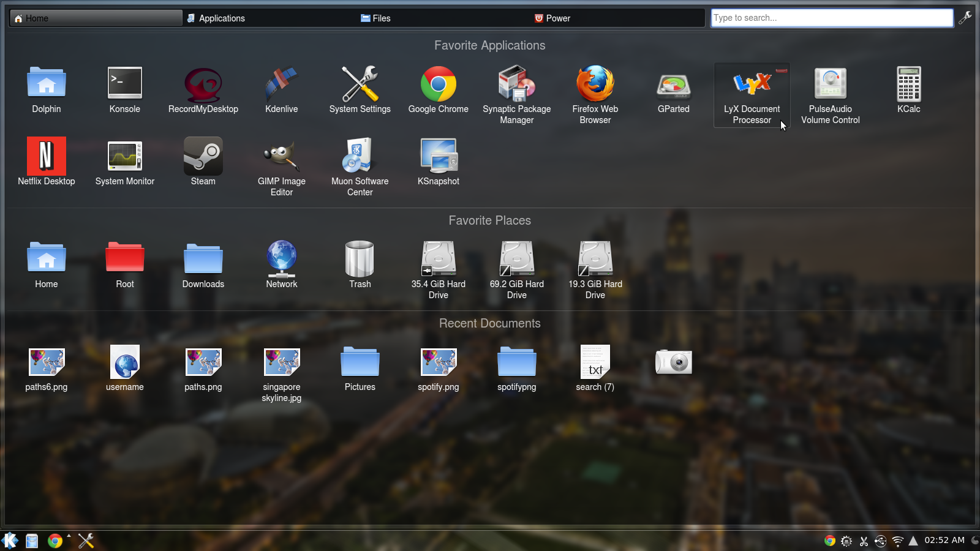Open the Downloads folder
Image resolution: width=980 pixels, height=551 pixels.
[x=203, y=265]
